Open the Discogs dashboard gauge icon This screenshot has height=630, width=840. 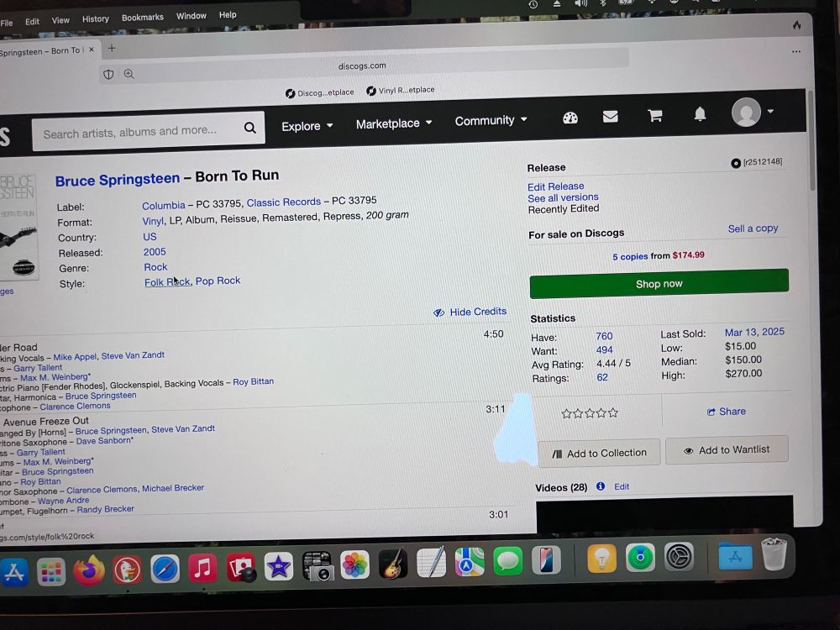point(570,118)
